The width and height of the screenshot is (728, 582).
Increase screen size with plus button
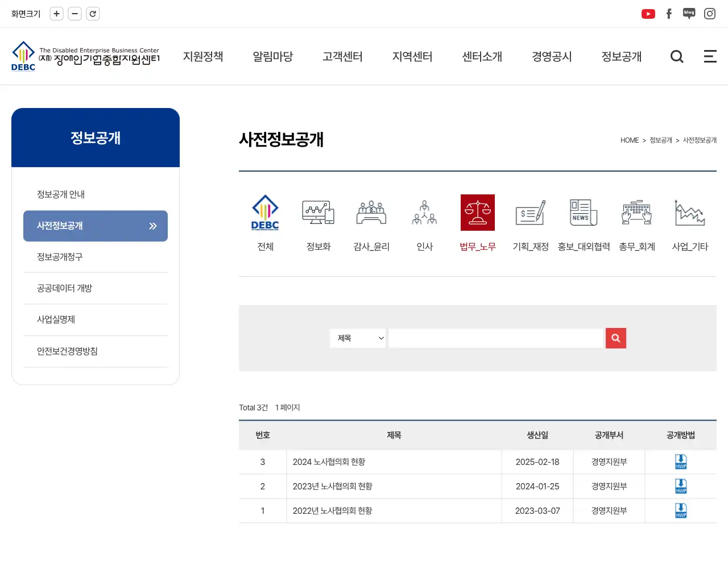tap(56, 14)
